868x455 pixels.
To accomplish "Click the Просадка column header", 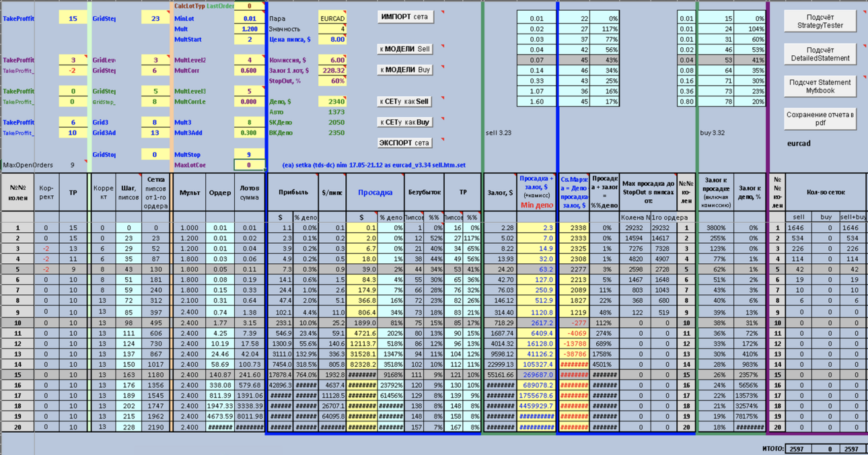I will (375, 193).
